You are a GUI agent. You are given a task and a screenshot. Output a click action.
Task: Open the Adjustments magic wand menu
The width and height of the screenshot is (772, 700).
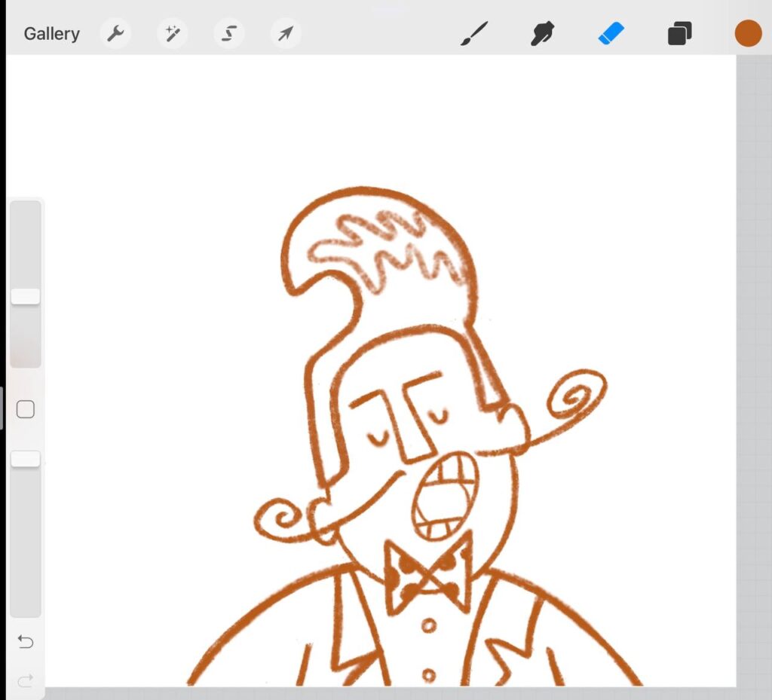tap(172, 34)
